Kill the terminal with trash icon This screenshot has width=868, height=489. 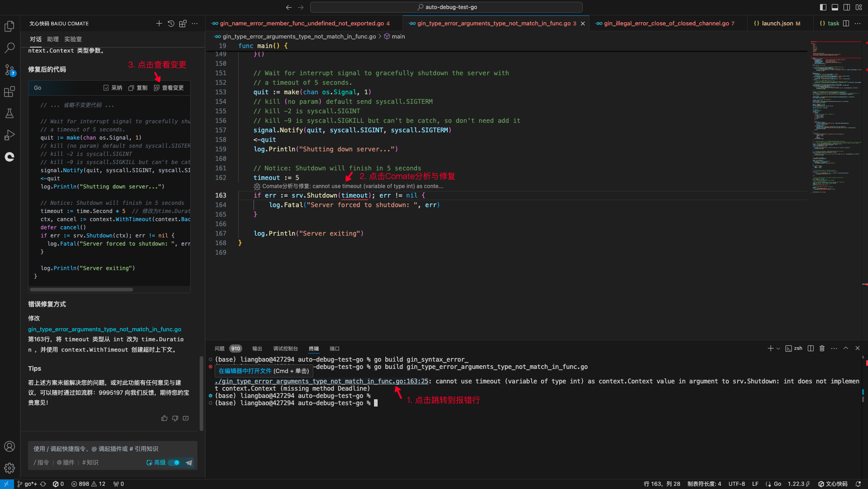click(x=822, y=349)
